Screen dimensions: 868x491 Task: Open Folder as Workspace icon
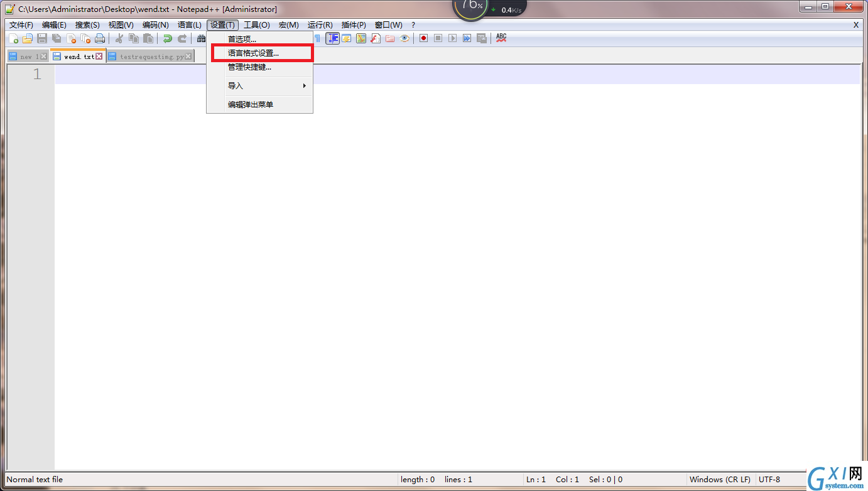[390, 38]
